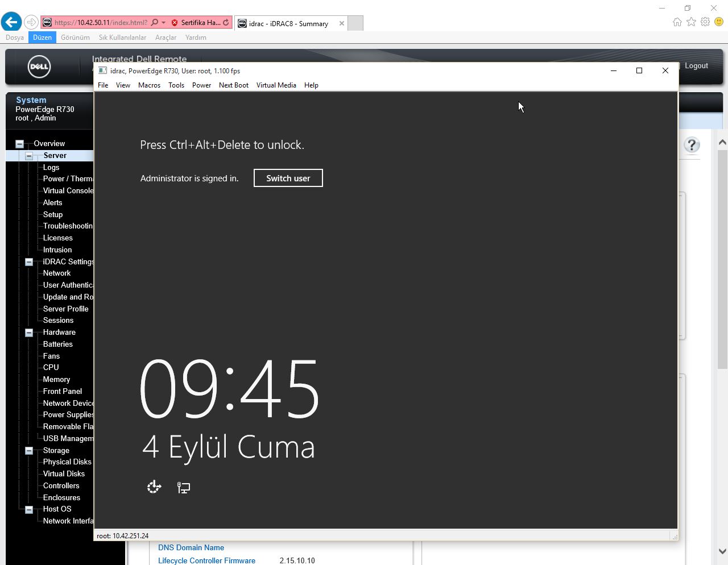This screenshot has height=565, width=728.
Task: Click the Logout link in iDRAC
Action: click(x=696, y=66)
